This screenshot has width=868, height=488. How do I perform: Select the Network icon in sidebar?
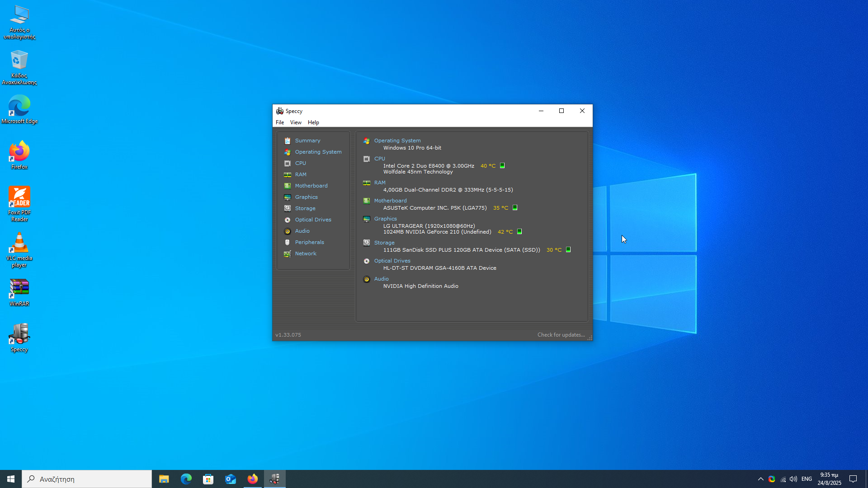[x=288, y=254]
